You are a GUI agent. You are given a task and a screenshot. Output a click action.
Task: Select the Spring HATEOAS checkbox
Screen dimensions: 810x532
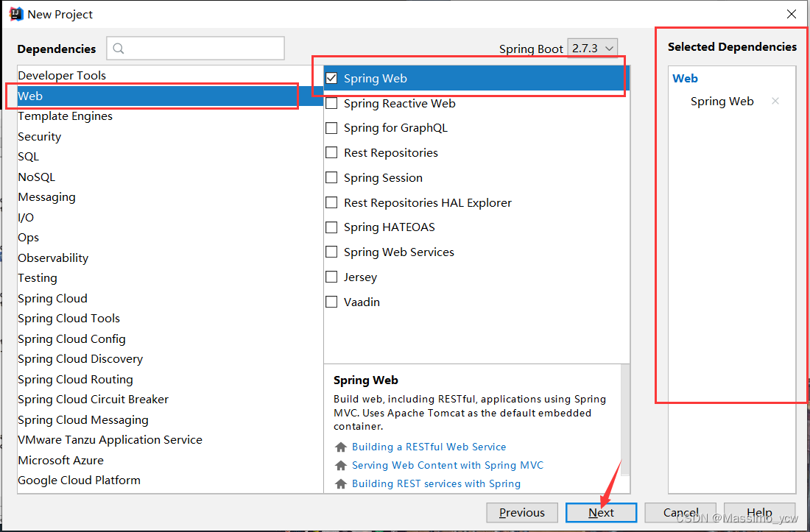[331, 227]
